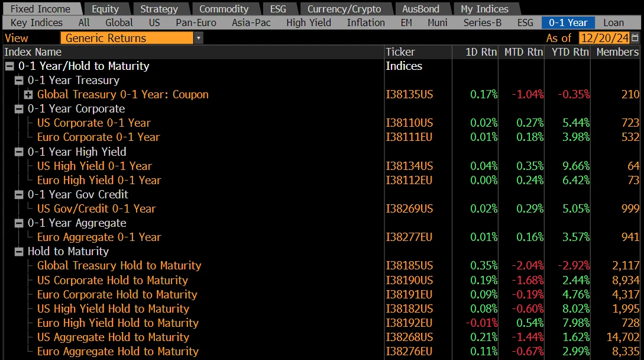Collapse the 0-1 Year Aggregate group
The width and height of the screenshot is (644, 360).
click(19, 223)
